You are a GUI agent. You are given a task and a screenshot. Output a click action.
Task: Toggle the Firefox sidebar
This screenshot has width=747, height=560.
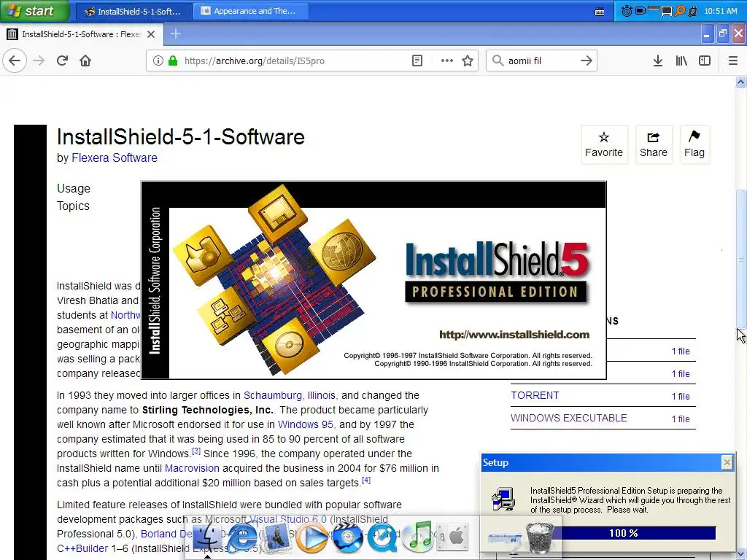705,61
